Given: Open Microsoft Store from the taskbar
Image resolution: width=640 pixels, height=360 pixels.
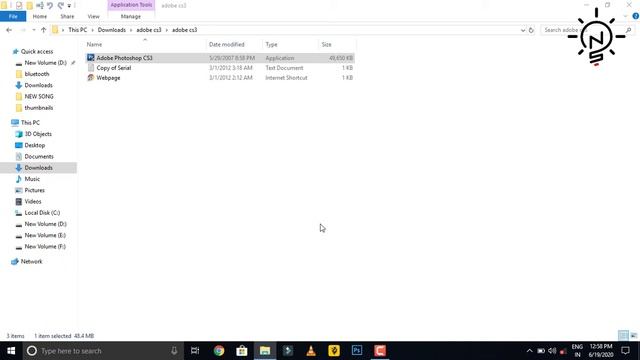Looking at the screenshot, I should coord(242,351).
